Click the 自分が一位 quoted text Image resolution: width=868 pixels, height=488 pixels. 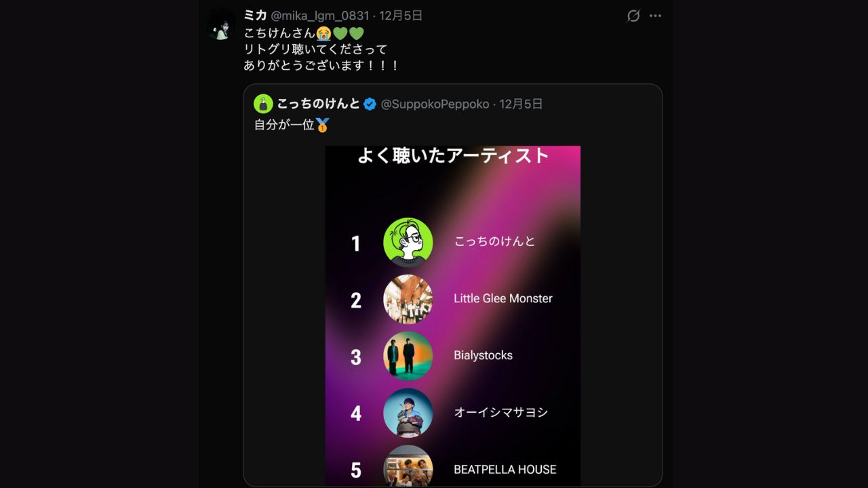click(x=284, y=125)
